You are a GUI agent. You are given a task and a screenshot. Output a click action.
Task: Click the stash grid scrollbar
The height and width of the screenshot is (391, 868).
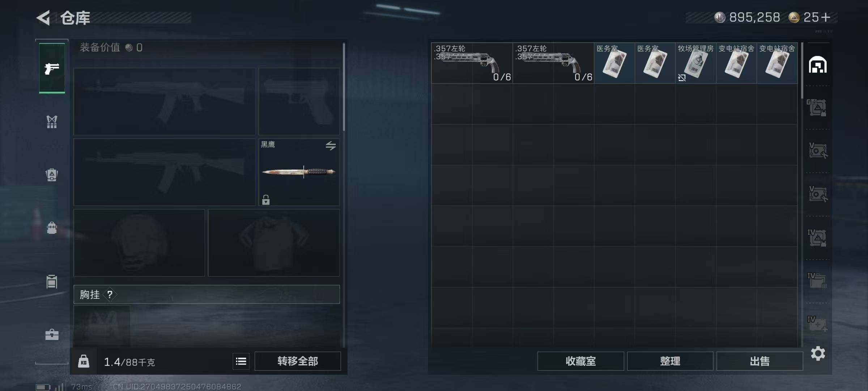click(802, 71)
